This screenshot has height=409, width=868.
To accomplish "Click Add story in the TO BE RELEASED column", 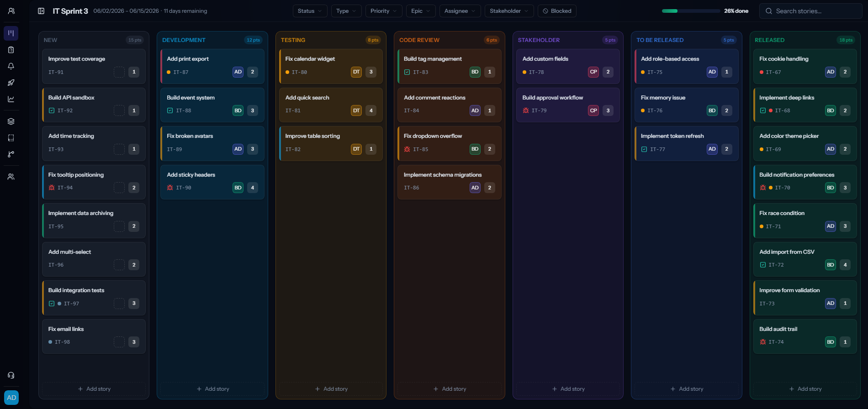I will click(x=687, y=389).
